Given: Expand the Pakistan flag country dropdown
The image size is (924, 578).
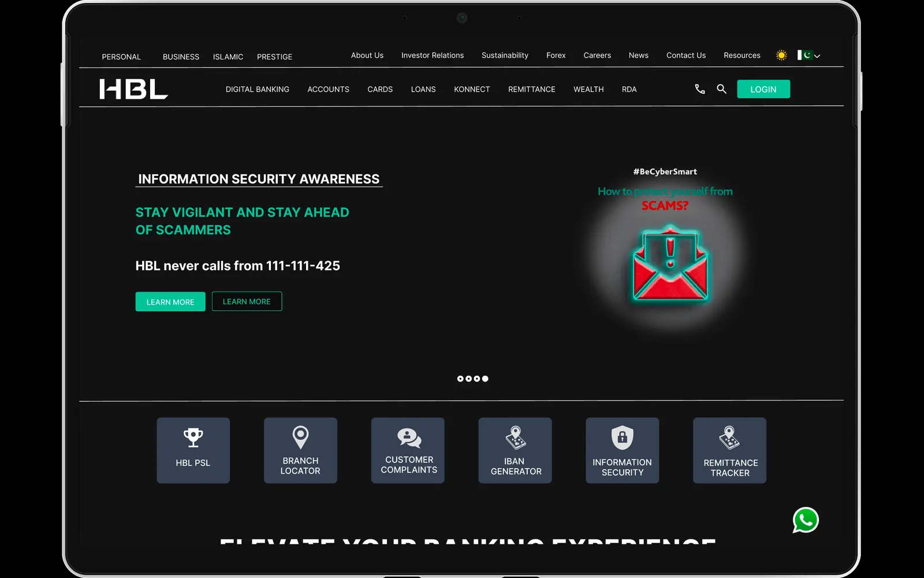Looking at the screenshot, I should coord(808,55).
